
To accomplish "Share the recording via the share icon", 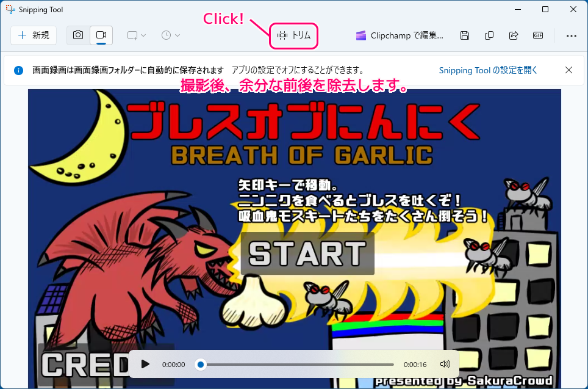I will (513, 35).
